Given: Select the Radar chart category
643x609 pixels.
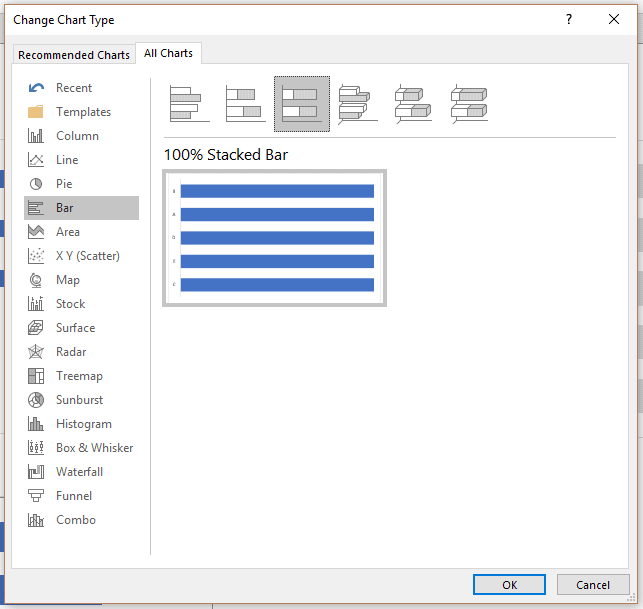Looking at the screenshot, I should [x=70, y=352].
